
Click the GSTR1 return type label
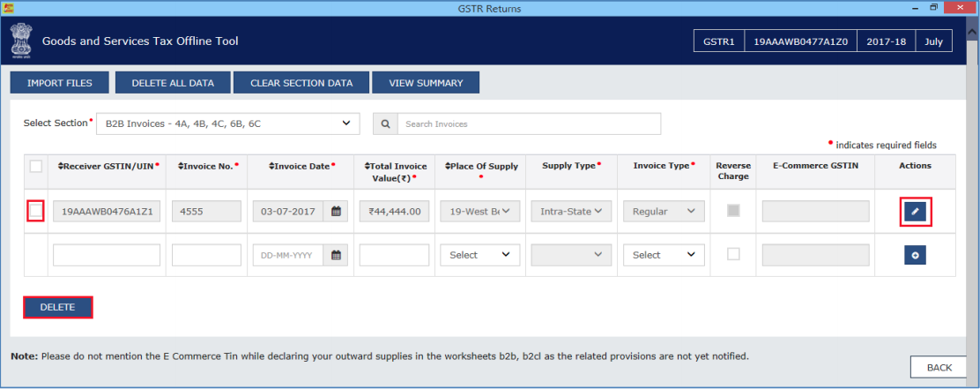click(x=719, y=41)
